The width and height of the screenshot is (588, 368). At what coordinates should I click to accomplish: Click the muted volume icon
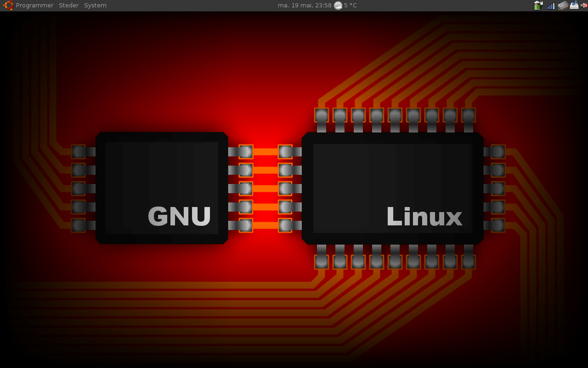584,6
